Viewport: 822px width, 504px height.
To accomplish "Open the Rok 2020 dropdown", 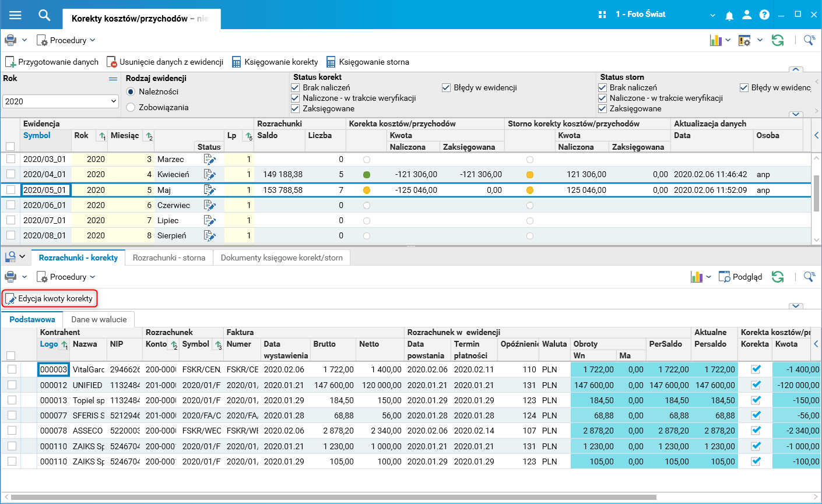I will pyautogui.click(x=61, y=101).
